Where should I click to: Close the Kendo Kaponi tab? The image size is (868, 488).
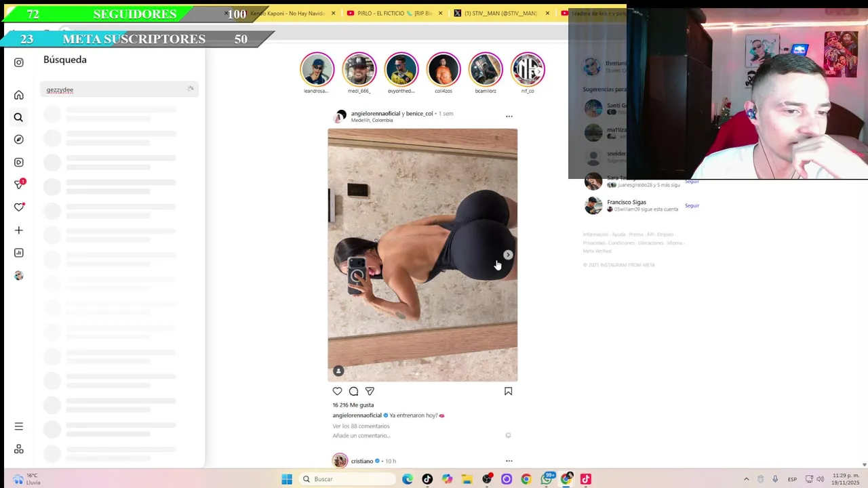333,13
